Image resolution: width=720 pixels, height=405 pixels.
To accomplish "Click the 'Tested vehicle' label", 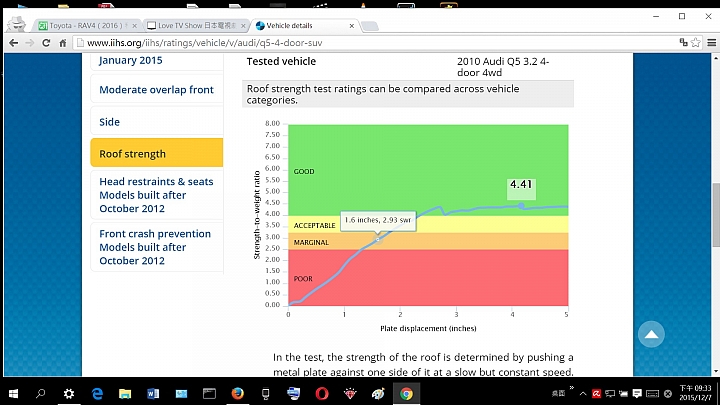I will coord(281,61).
